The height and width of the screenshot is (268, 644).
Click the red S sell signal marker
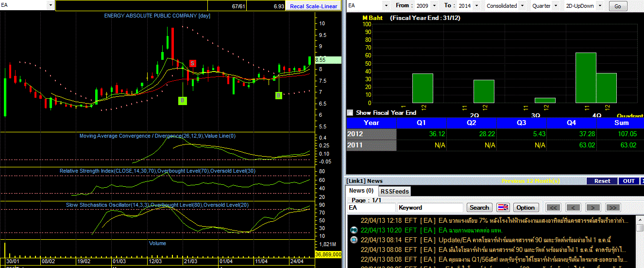coord(192,63)
